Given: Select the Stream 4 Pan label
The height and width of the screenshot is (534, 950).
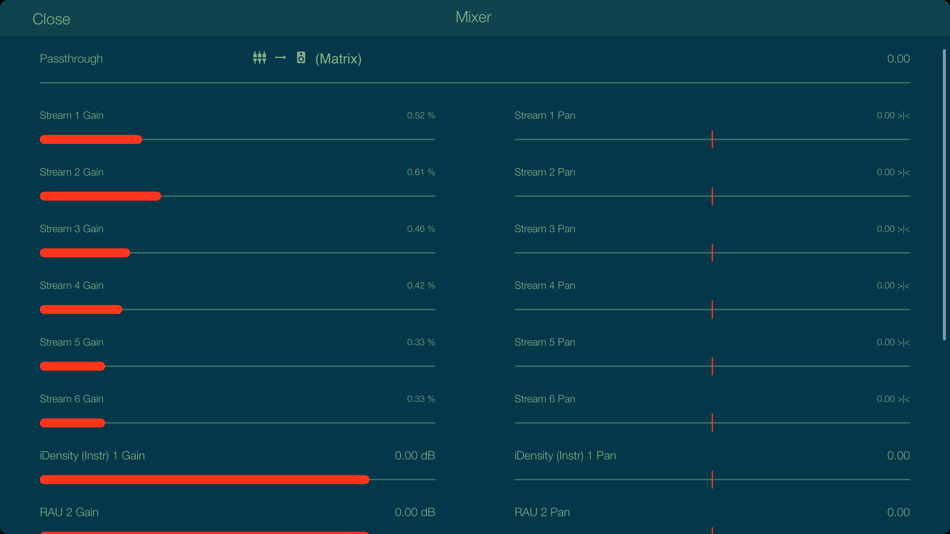Looking at the screenshot, I should [x=545, y=285].
